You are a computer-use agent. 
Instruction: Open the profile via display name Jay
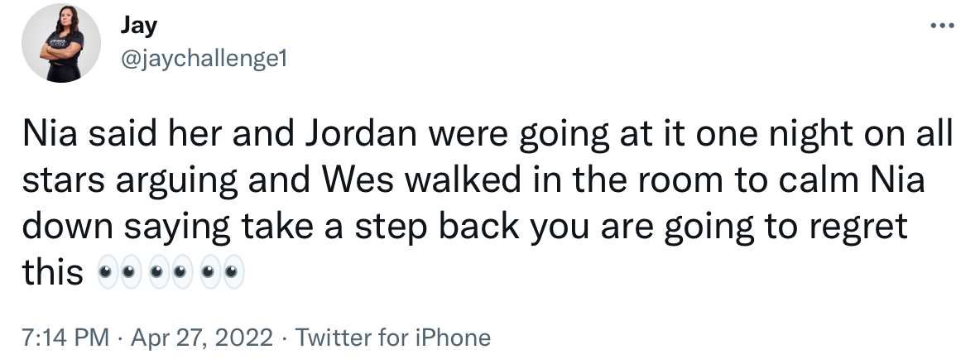pyautogui.click(x=139, y=26)
